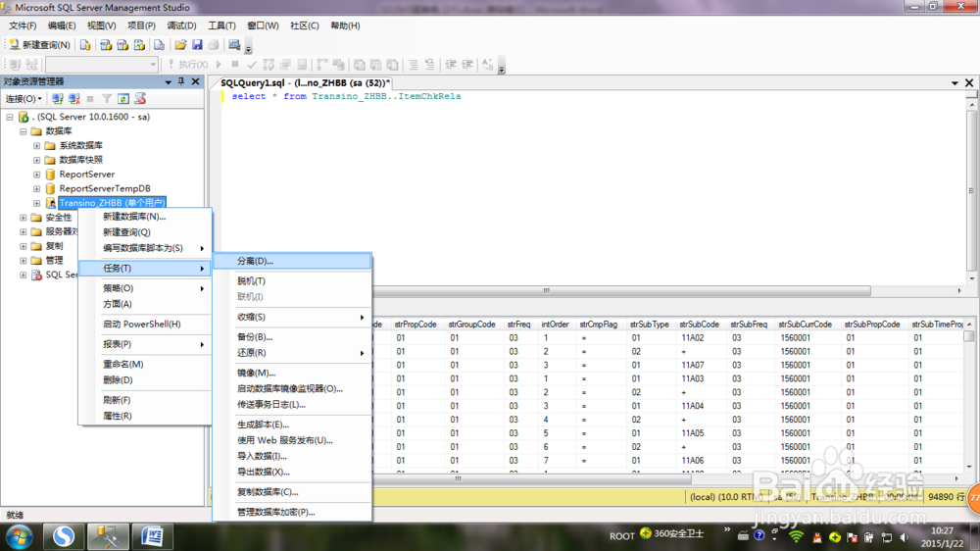The height and width of the screenshot is (551, 980).
Task: Click the Open File folder icon
Action: pyautogui.click(x=180, y=45)
